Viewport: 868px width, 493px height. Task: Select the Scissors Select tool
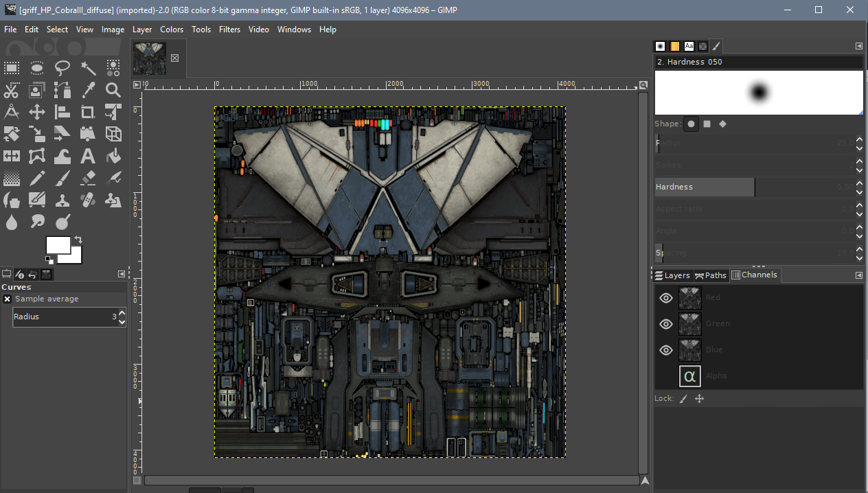click(x=12, y=90)
